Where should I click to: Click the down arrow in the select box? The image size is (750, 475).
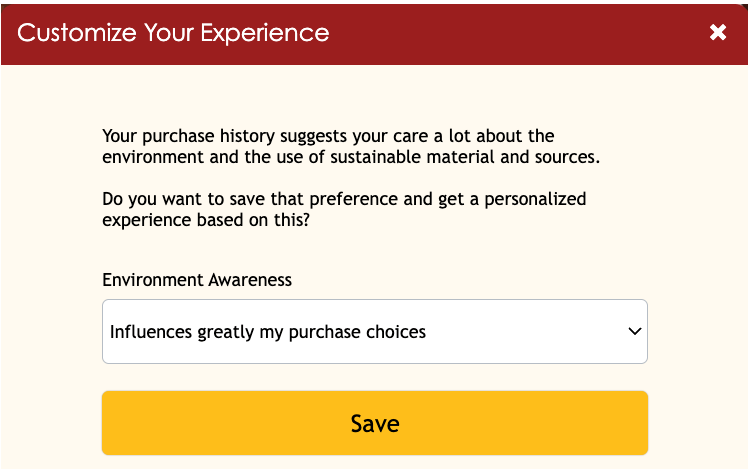click(633, 331)
